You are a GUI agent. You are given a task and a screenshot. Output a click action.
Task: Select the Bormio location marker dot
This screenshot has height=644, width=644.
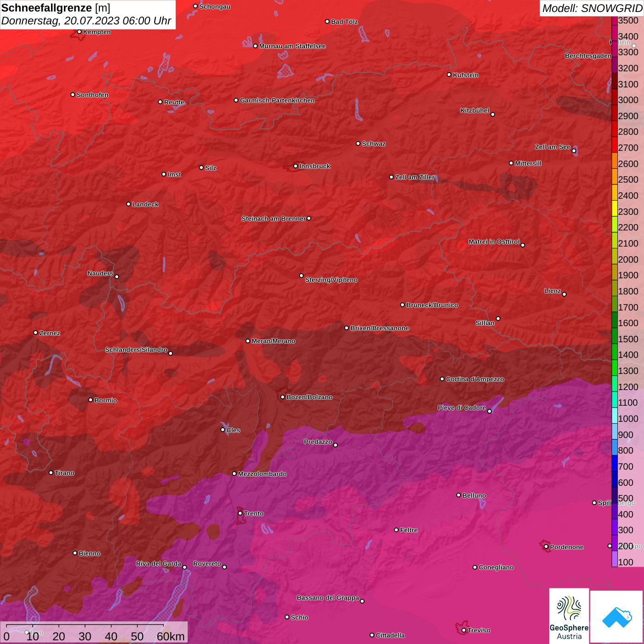coord(91,400)
